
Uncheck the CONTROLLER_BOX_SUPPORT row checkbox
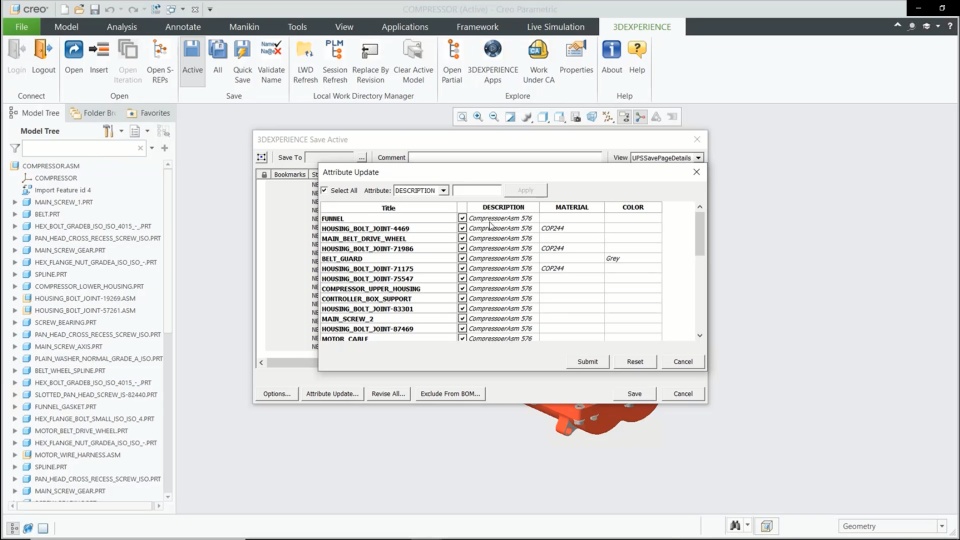click(462, 298)
